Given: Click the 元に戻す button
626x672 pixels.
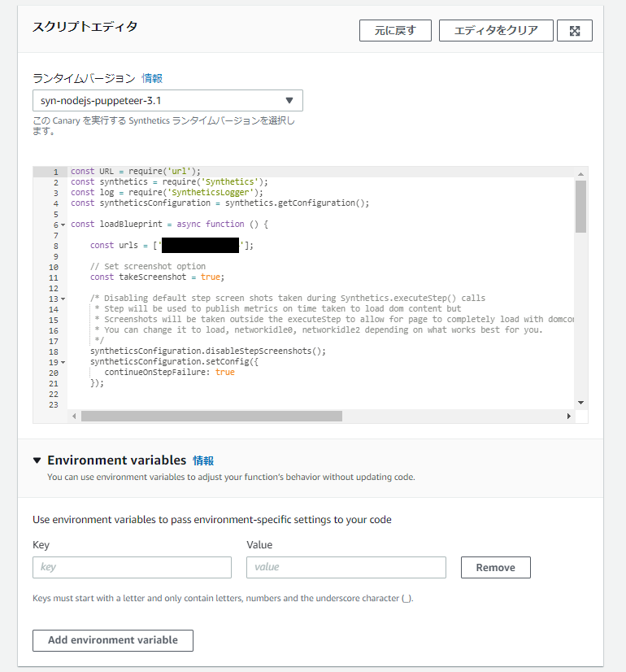Looking at the screenshot, I should coord(395,30).
